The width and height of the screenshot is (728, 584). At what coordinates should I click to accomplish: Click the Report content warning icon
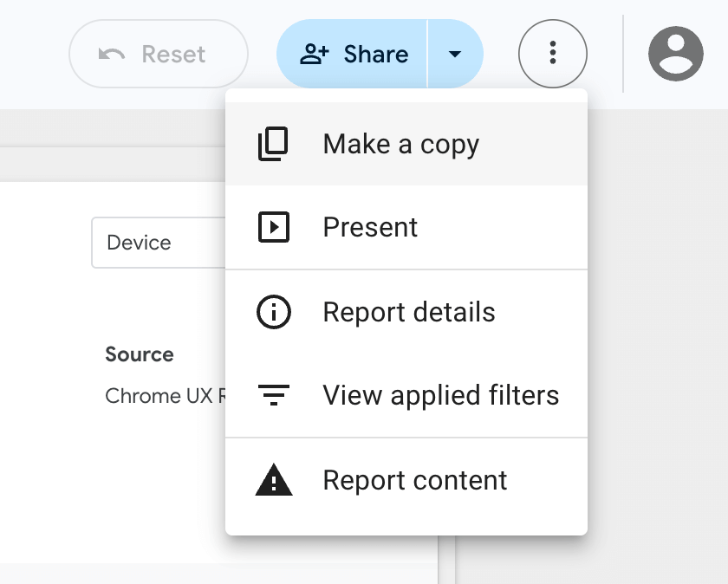point(272,481)
